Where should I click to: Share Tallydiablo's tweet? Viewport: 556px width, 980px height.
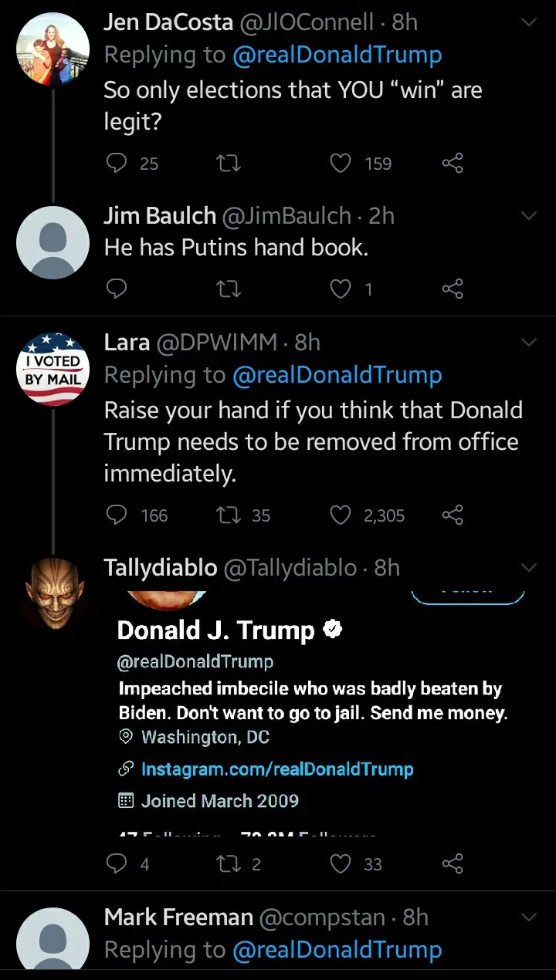pyautogui.click(x=453, y=863)
